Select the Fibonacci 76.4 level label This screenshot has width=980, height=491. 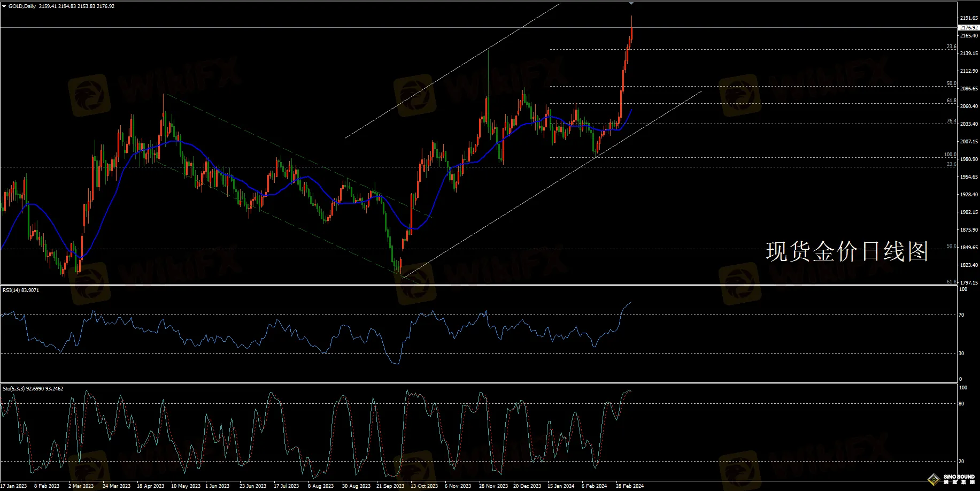[951, 121]
